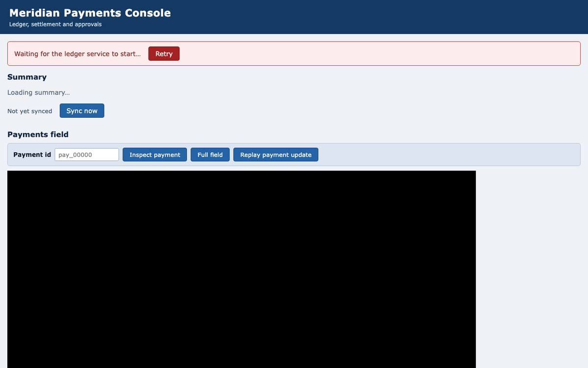Click the black payments field canvas
Screen dimensions: 588x368
(x=242, y=269)
